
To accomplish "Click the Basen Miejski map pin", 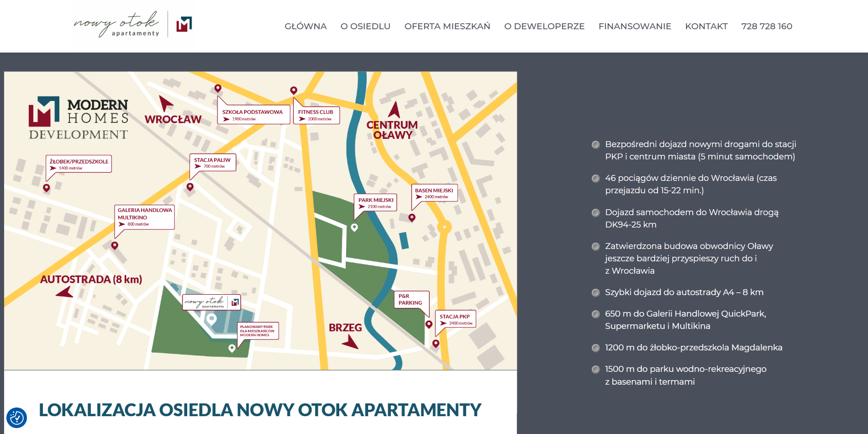I will [412, 217].
